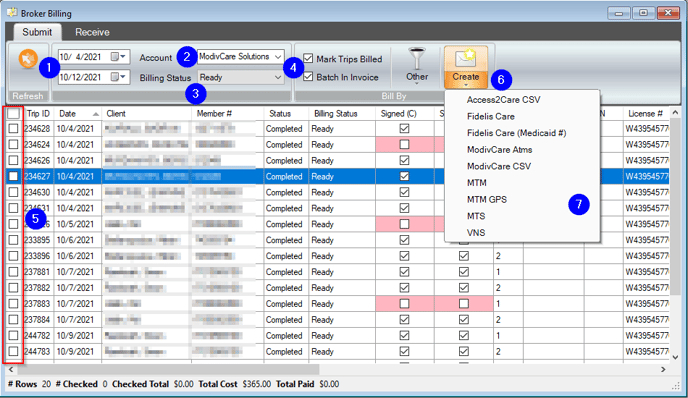This screenshot has height=398, width=688.
Task: Check the row for trip 237883
Action: [14, 304]
